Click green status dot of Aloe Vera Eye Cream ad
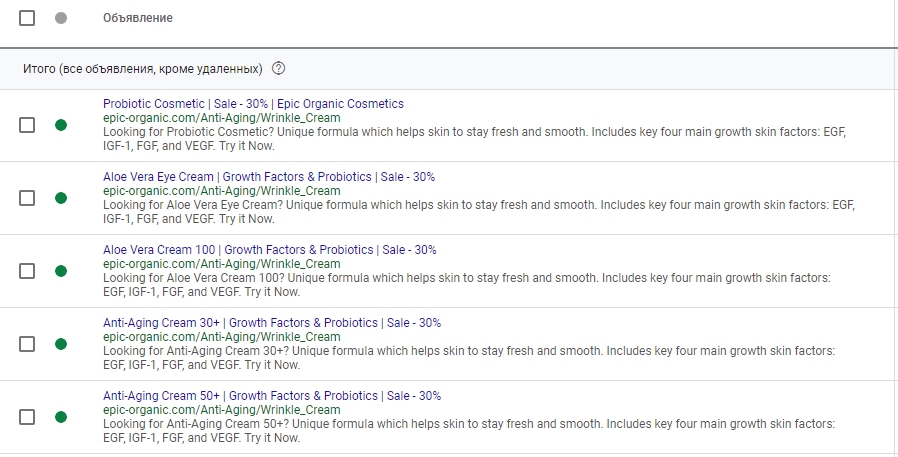Screen dimensions: 898x457 pos(61,198)
